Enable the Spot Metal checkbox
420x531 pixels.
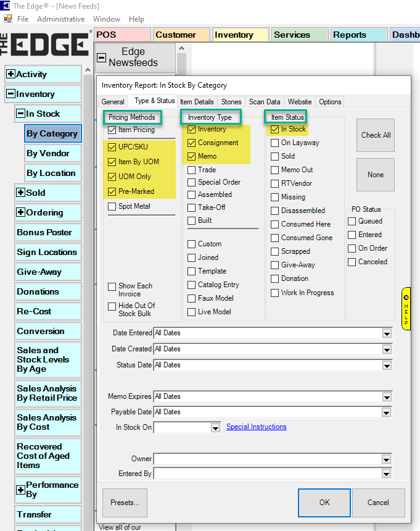(x=112, y=206)
